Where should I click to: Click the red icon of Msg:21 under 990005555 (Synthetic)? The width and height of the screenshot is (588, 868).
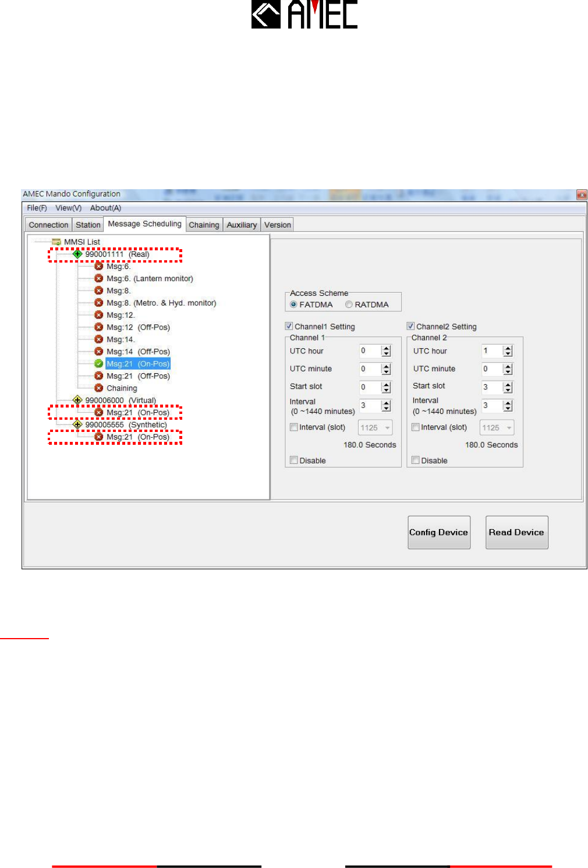click(99, 437)
